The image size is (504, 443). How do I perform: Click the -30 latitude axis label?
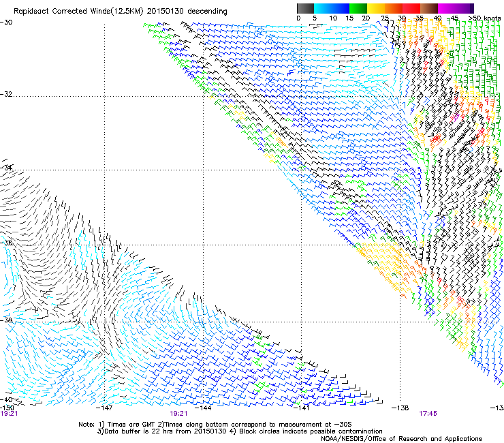point(6,22)
